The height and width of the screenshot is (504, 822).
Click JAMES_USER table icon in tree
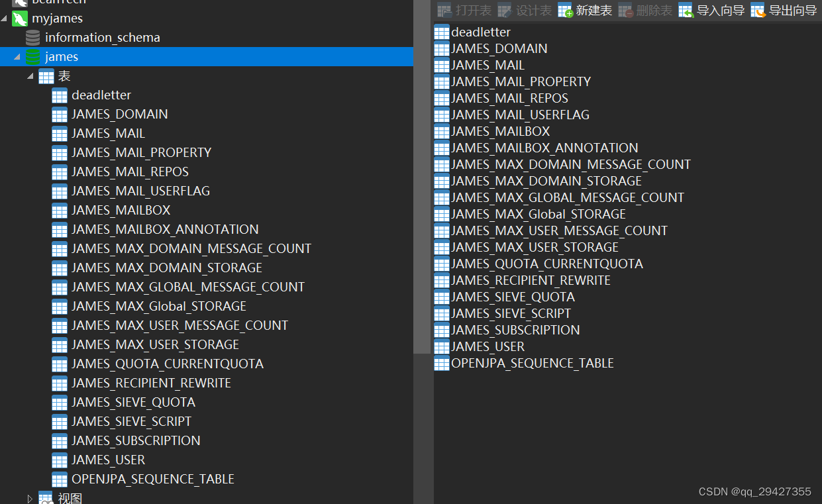pyautogui.click(x=60, y=460)
